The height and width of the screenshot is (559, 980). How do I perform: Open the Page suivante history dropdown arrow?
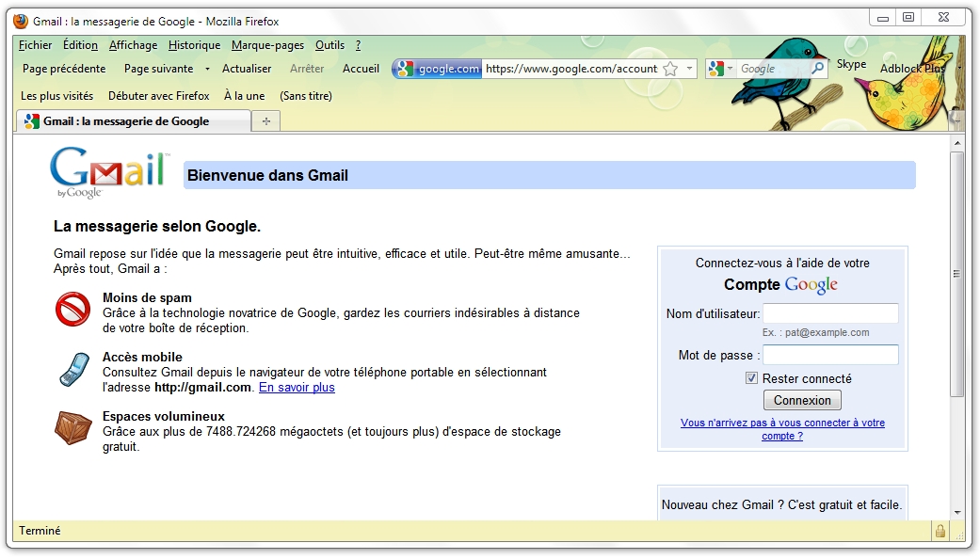pyautogui.click(x=207, y=69)
